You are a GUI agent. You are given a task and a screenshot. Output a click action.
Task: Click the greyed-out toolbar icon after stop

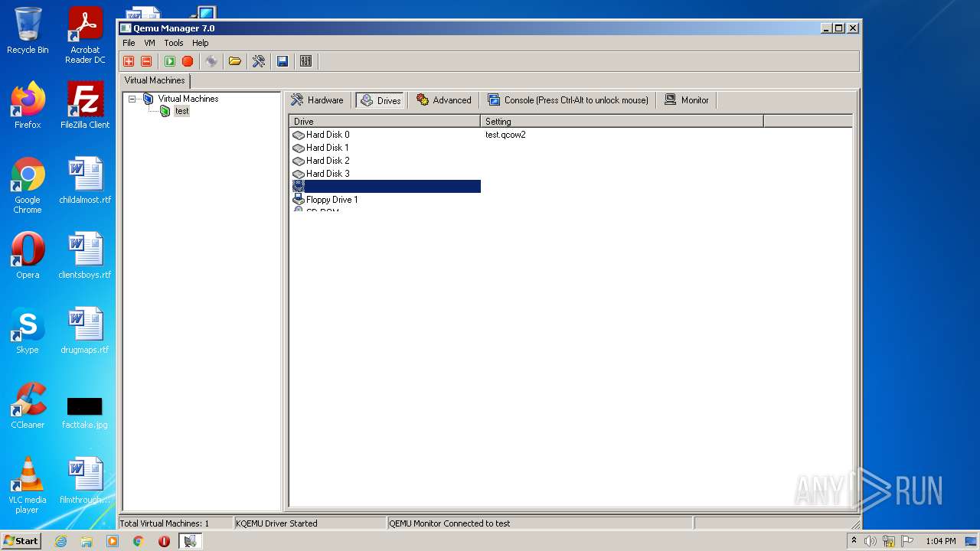coord(211,61)
